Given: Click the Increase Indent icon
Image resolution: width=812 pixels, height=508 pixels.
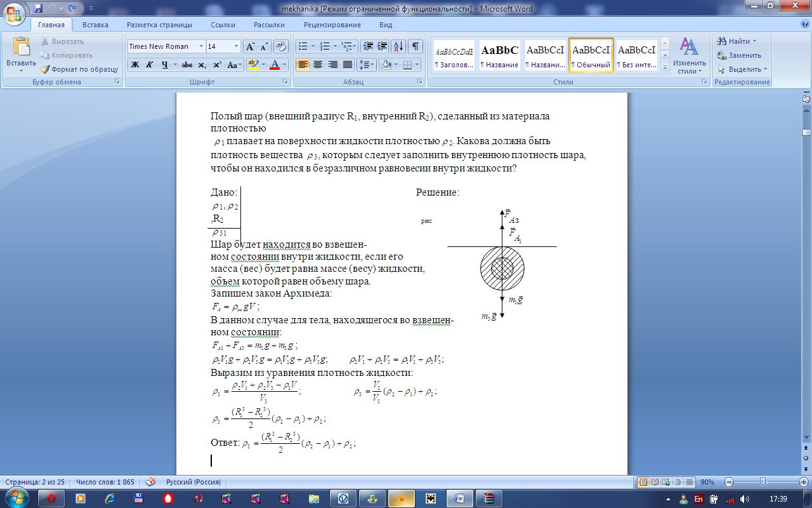Looking at the screenshot, I should (383, 46).
